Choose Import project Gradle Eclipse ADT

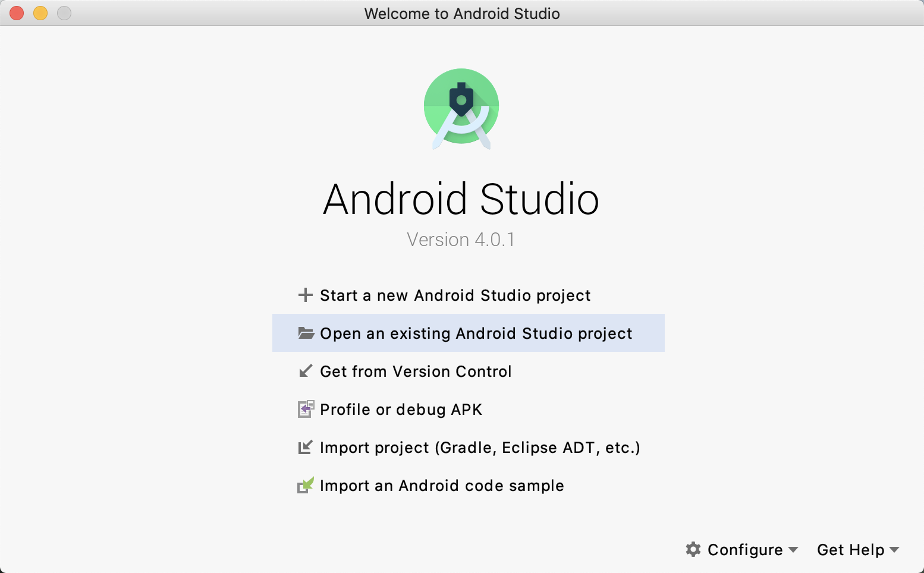pyautogui.click(x=480, y=447)
